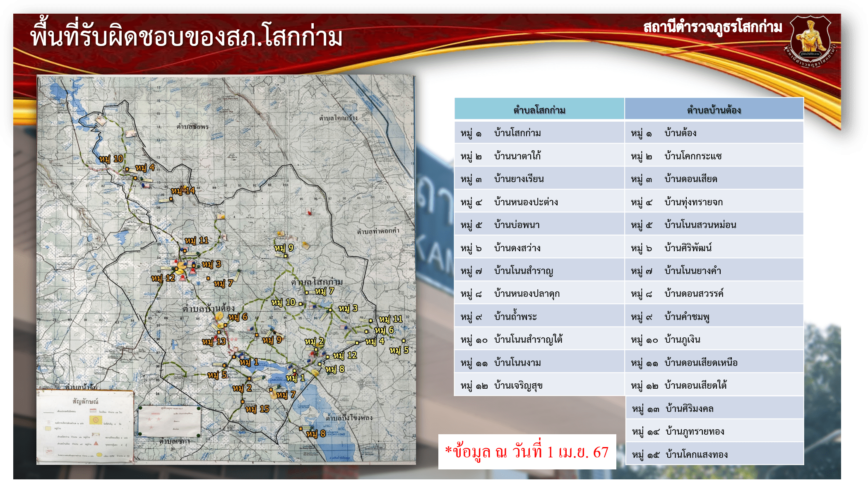Click the หมู่ 13 marker on map

214,342
